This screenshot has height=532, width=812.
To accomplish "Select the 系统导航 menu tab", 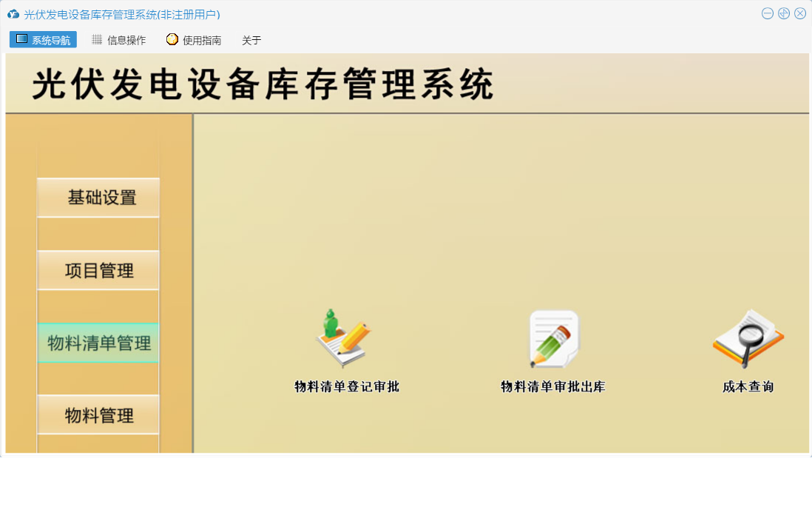I will tap(43, 39).
